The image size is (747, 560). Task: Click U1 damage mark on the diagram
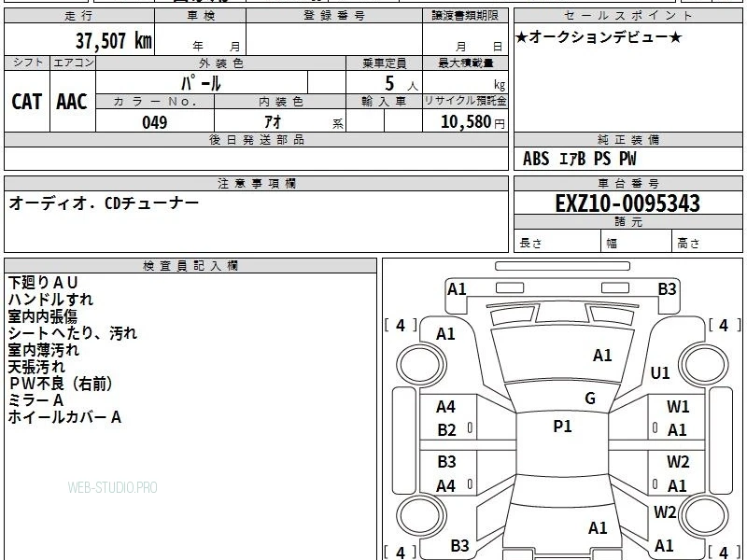[660, 372]
